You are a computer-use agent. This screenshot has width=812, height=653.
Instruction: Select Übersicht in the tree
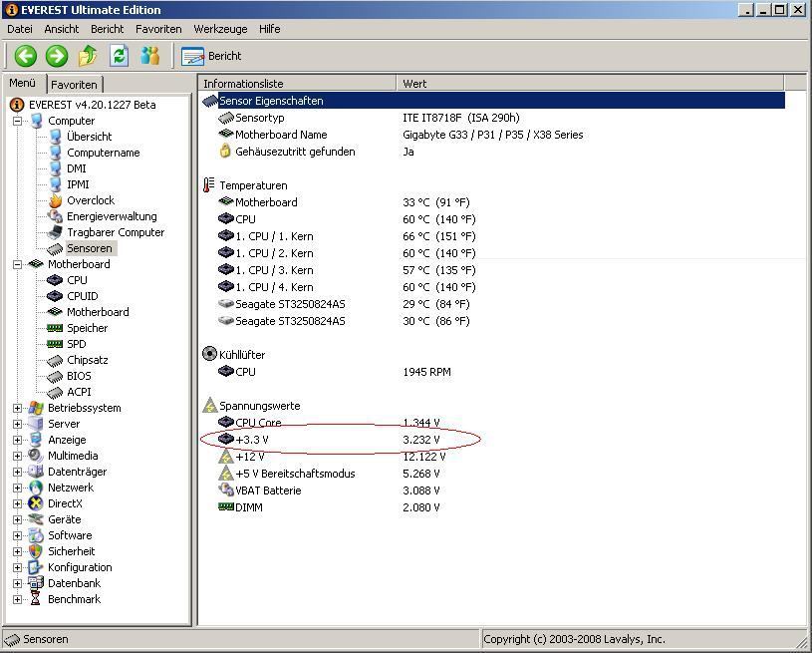coord(89,137)
